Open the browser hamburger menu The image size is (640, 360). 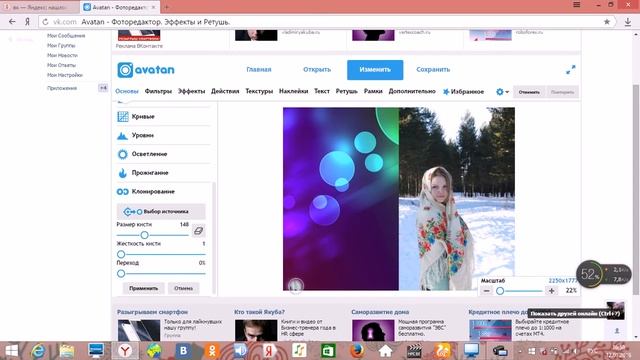(x=577, y=5)
